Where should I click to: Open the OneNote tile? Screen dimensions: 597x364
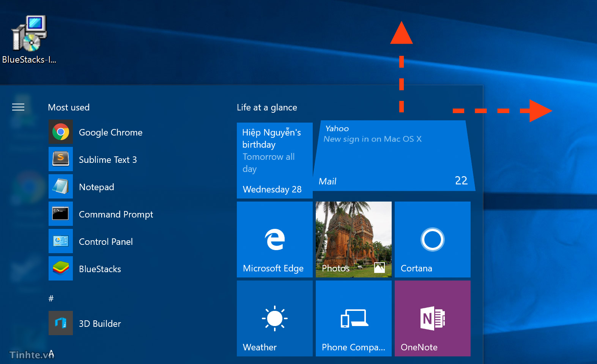(x=433, y=318)
